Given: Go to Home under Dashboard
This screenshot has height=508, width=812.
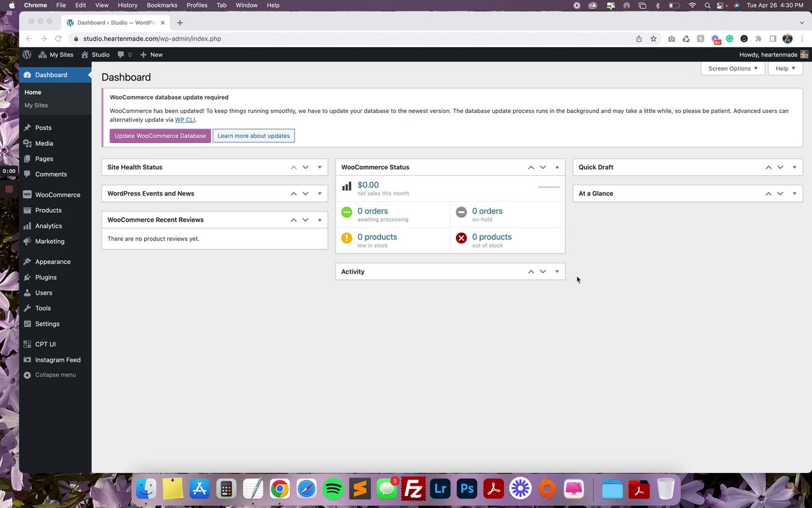Looking at the screenshot, I should click(33, 92).
